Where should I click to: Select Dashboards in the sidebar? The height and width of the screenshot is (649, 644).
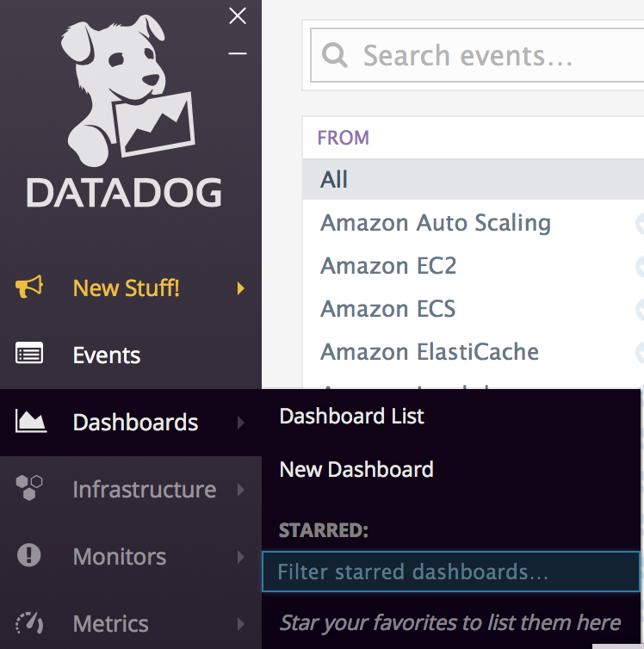[135, 422]
